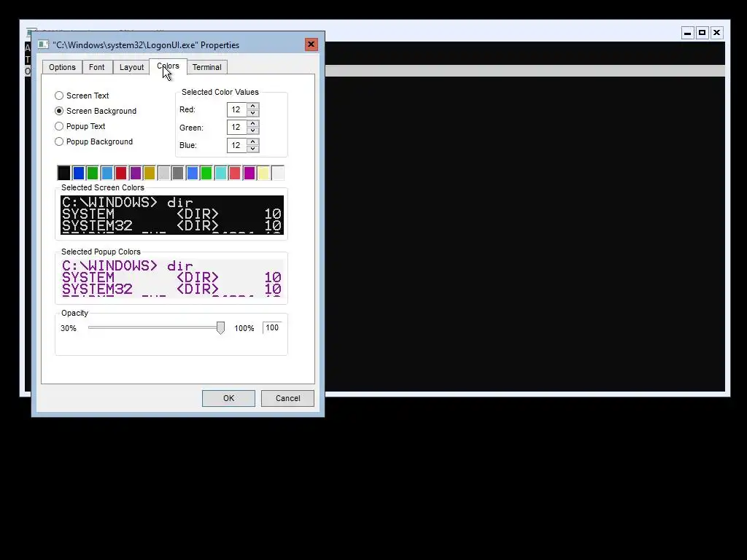Decrease the Blue value with down arrow

click(253, 149)
